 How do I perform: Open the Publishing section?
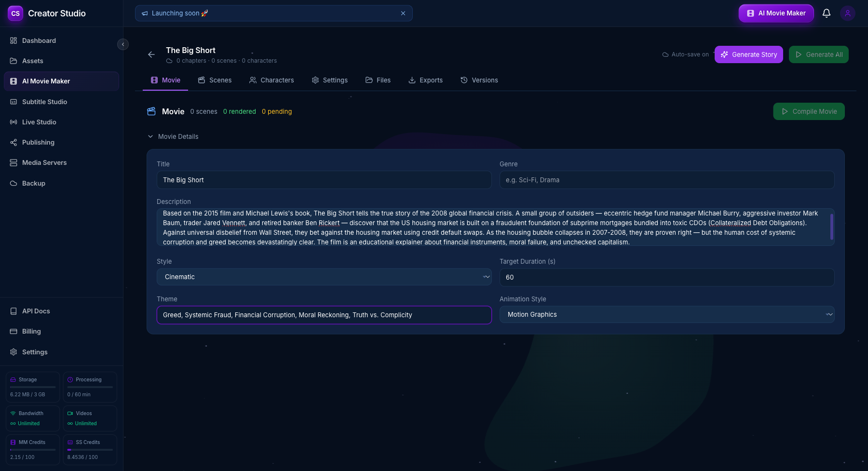(x=61, y=142)
